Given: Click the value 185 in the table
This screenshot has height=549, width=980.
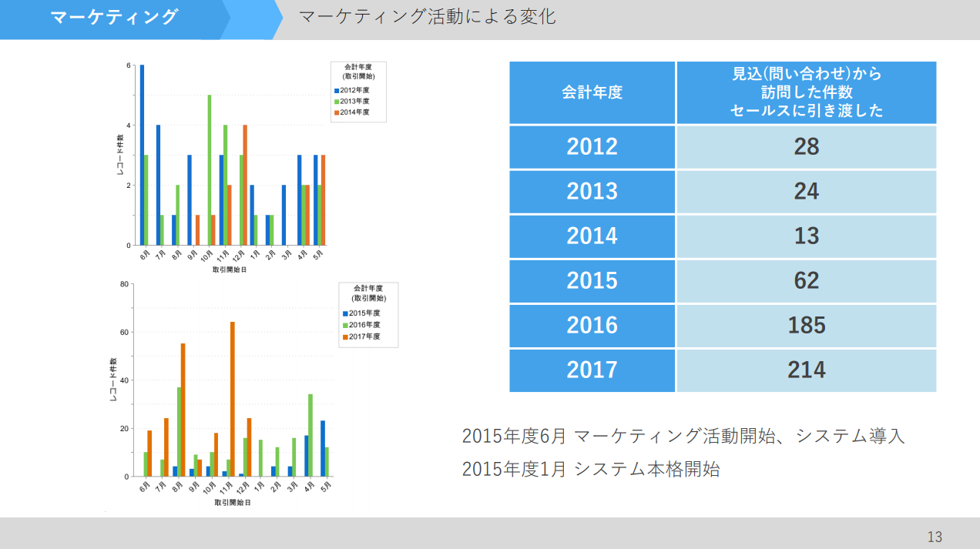Looking at the screenshot, I should 806,325.
